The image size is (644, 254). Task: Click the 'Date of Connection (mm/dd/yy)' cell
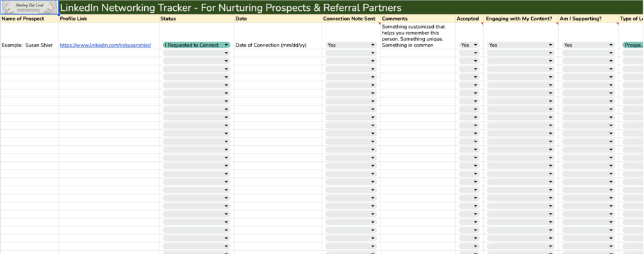[x=278, y=45]
